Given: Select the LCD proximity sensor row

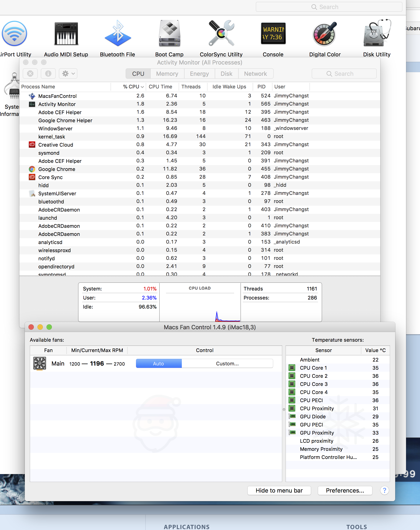Looking at the screenshot, I should point(338,441).
